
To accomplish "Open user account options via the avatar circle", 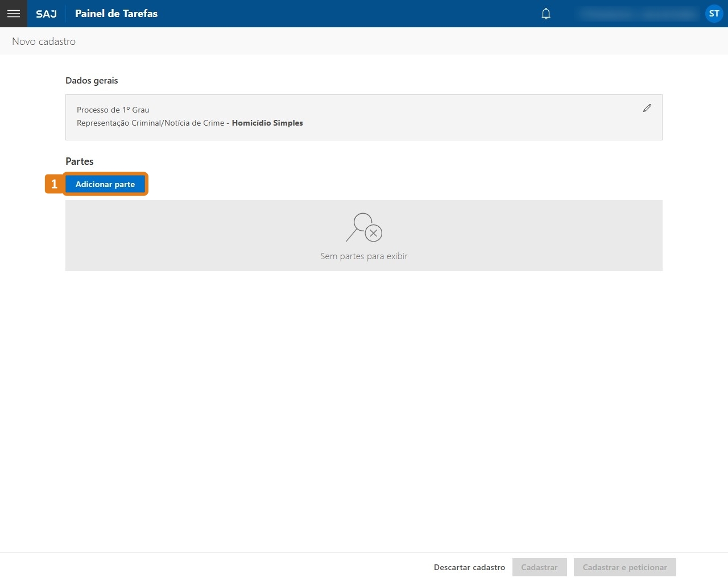I will (714, 13).
